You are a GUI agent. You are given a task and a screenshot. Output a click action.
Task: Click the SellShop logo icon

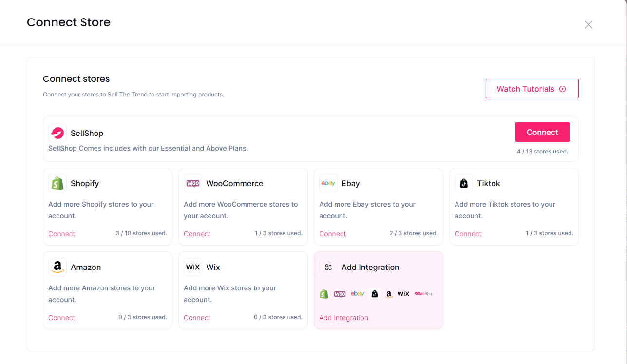tap(57, 133)
